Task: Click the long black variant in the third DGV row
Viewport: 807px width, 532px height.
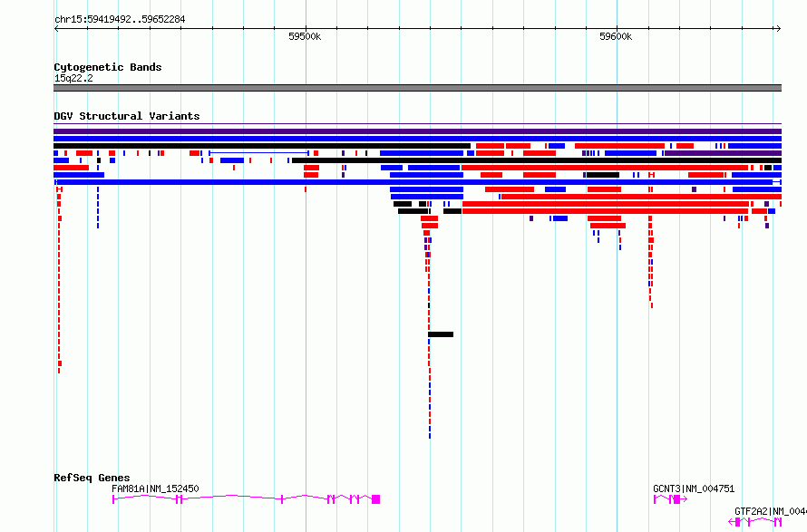Action: (x=262, y=146)
